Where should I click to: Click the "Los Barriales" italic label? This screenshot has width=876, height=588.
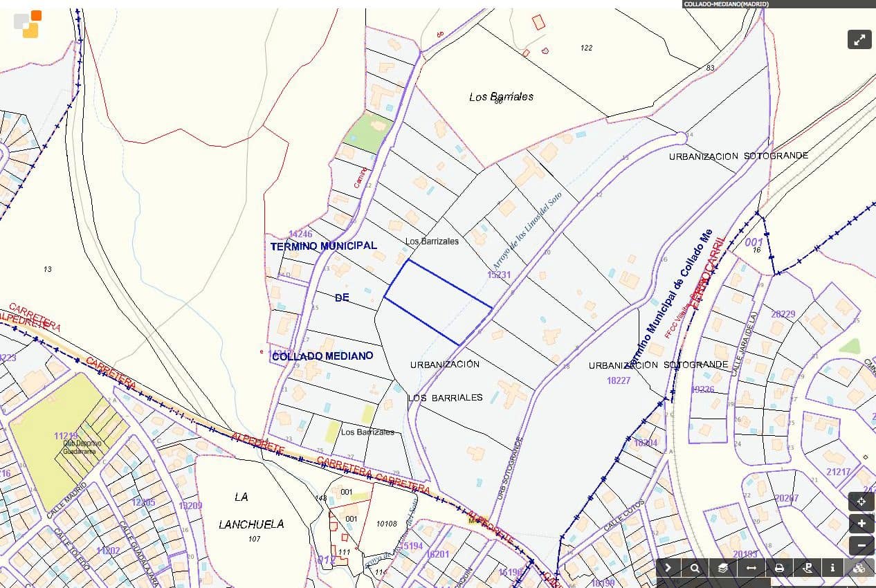pos(502,97)
